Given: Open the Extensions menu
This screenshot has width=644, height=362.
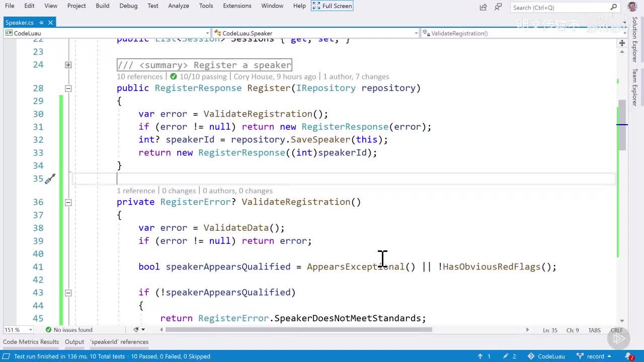Looking at the screenshot, I should tap(237, 6).
